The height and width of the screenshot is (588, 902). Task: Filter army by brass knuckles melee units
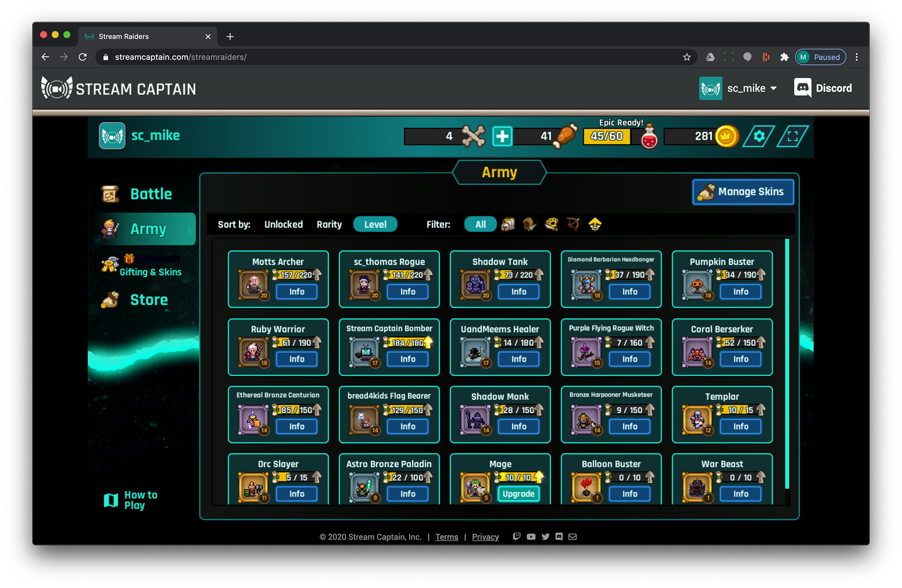pos(552,224)
